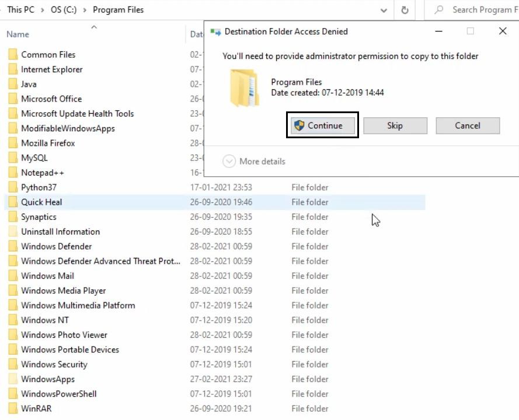Select the Synaptics folder name
Image resolution: width=519 pixels, height=420 pixels.
[x=39, y=216]
